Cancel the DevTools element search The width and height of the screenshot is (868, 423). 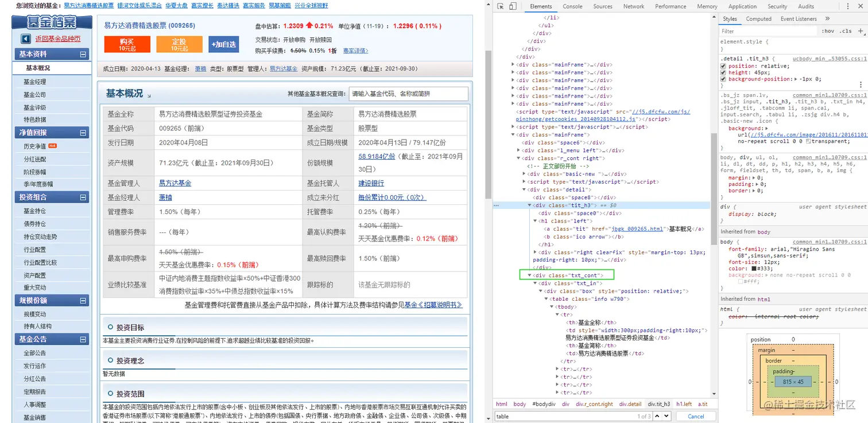click(696, 416)
